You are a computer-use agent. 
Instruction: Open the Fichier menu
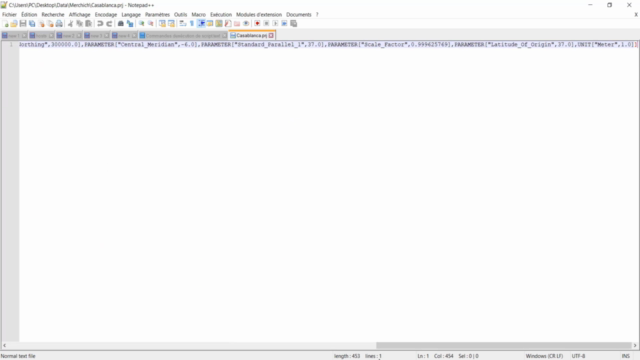coord(9,15)
